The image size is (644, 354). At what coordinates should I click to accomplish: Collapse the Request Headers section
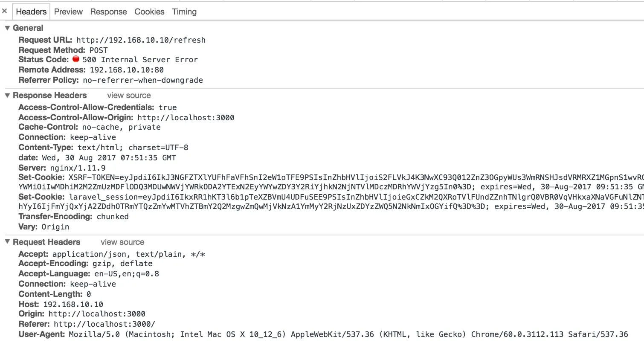point(7,242)
